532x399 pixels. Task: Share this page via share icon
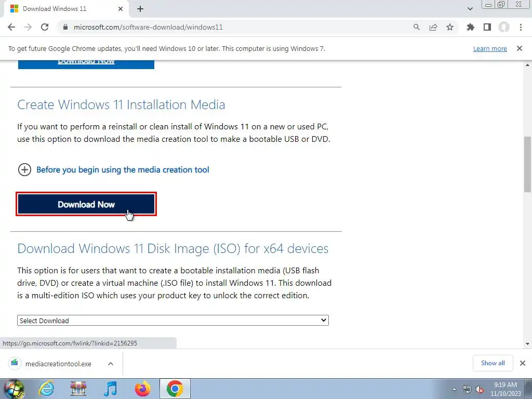[433, 27]
